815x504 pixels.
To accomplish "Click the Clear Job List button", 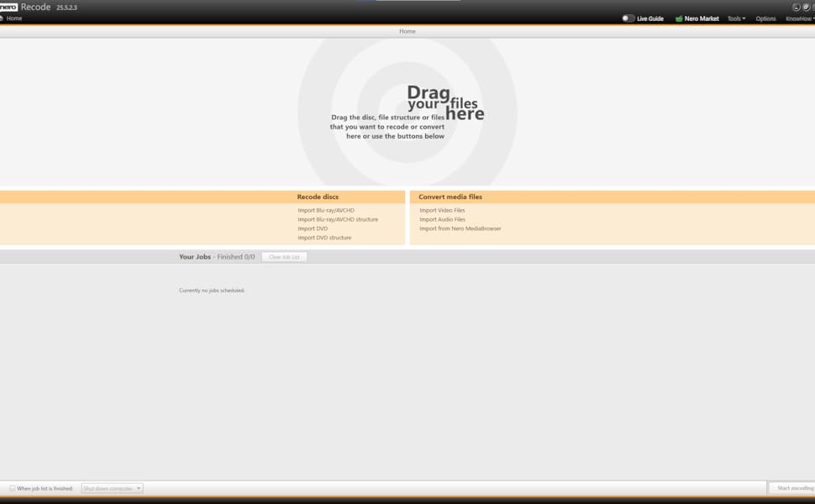I will (283, 256).
